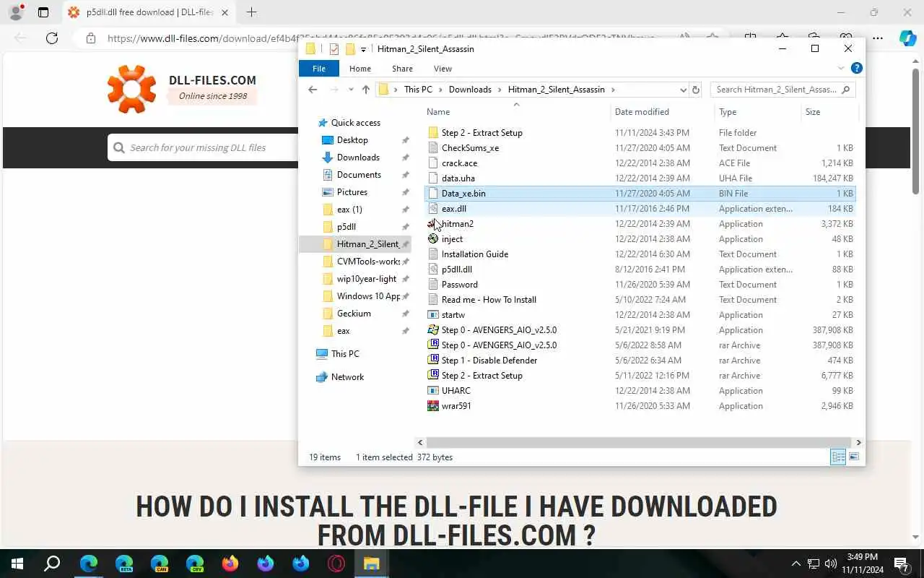Open the Geckium quick access folder

coord(354,314)
